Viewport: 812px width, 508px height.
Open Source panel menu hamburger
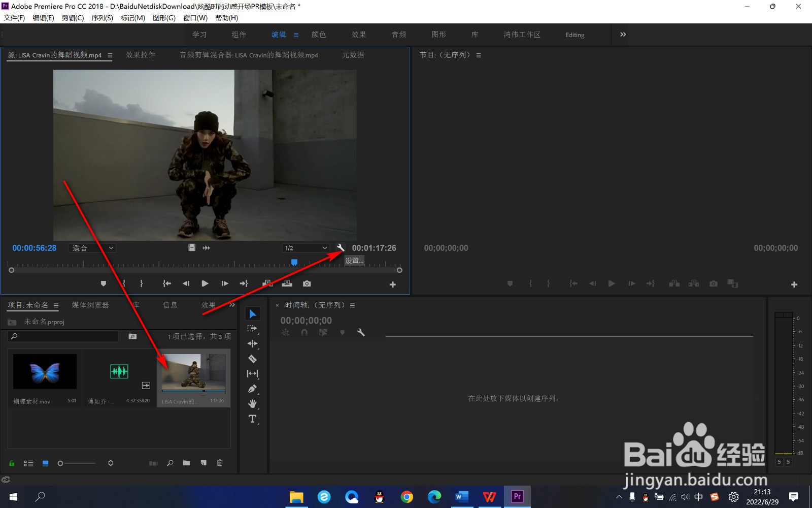click(x=110, y=55)
